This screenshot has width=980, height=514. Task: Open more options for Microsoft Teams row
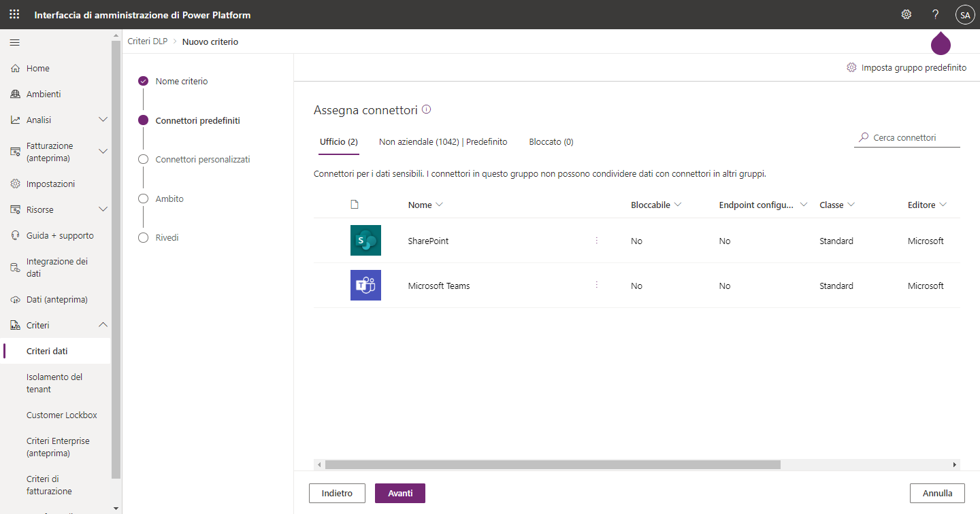coord(597,286)
